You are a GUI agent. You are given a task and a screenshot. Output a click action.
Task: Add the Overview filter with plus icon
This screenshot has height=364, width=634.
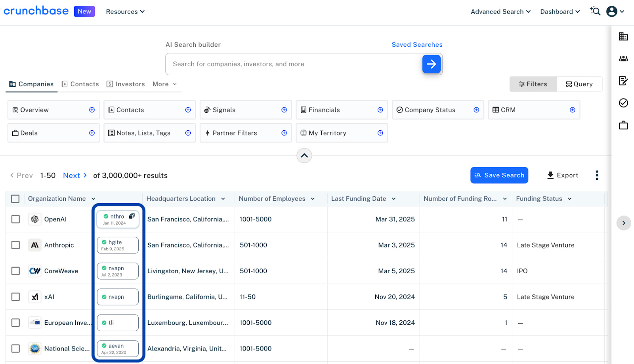(x=92, y=110)
